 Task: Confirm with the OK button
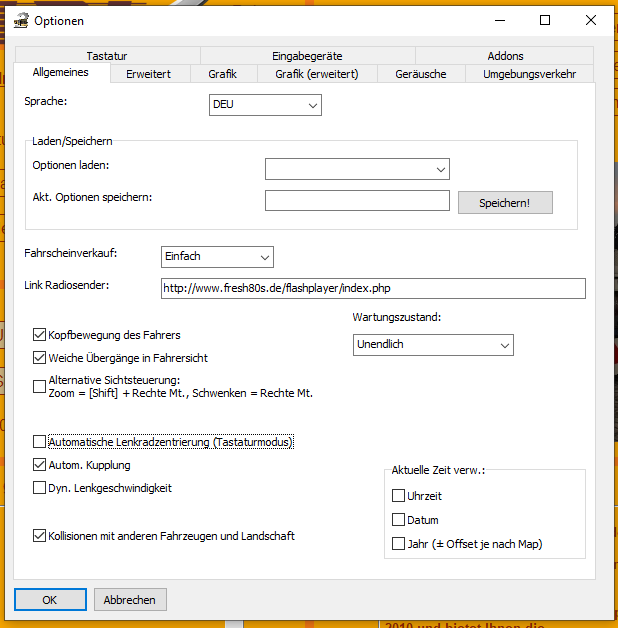tap(49, 600)
